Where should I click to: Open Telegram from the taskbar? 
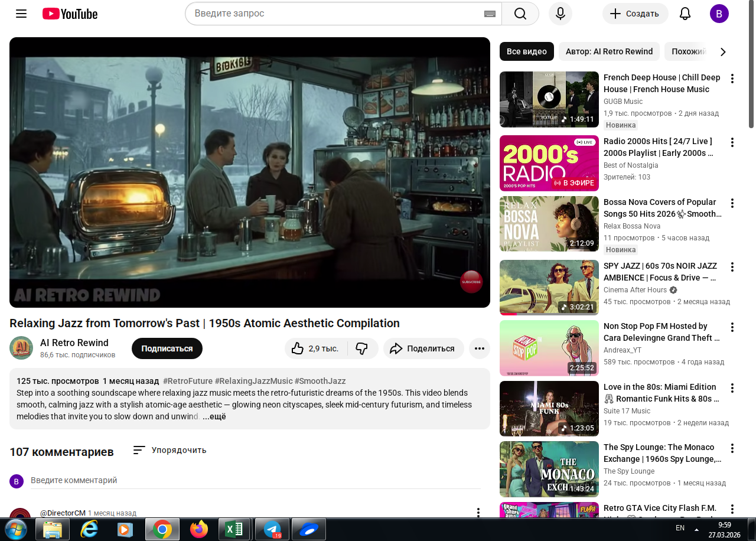(x=272, y=529)
